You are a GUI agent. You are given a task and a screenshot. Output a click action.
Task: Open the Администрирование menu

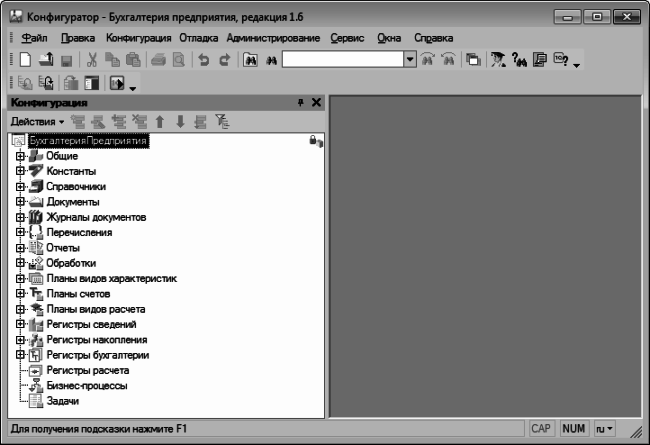pyautogui.click(x=273, y=38)
